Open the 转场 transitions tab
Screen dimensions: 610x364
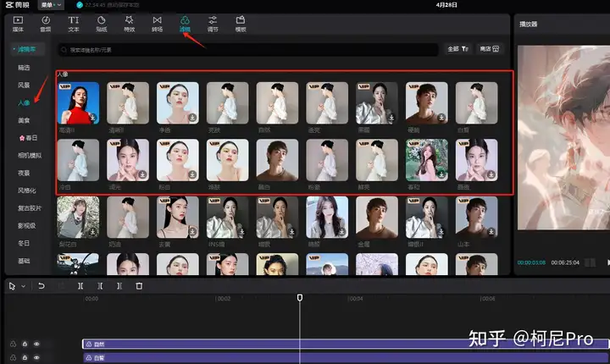158,24
